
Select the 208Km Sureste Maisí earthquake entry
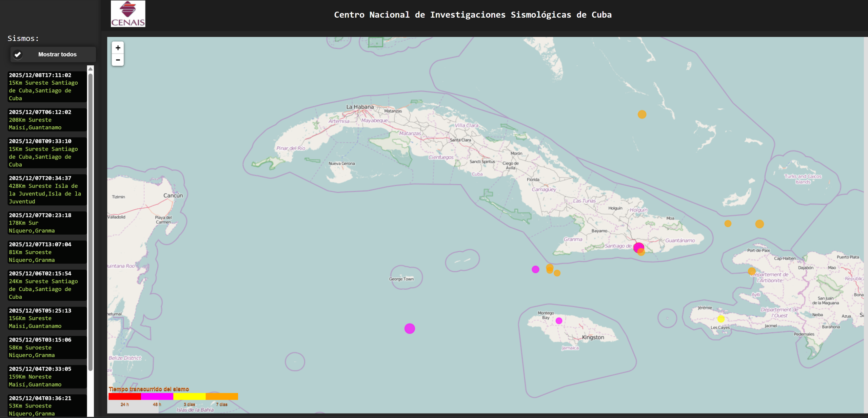(x=47, y=120)
